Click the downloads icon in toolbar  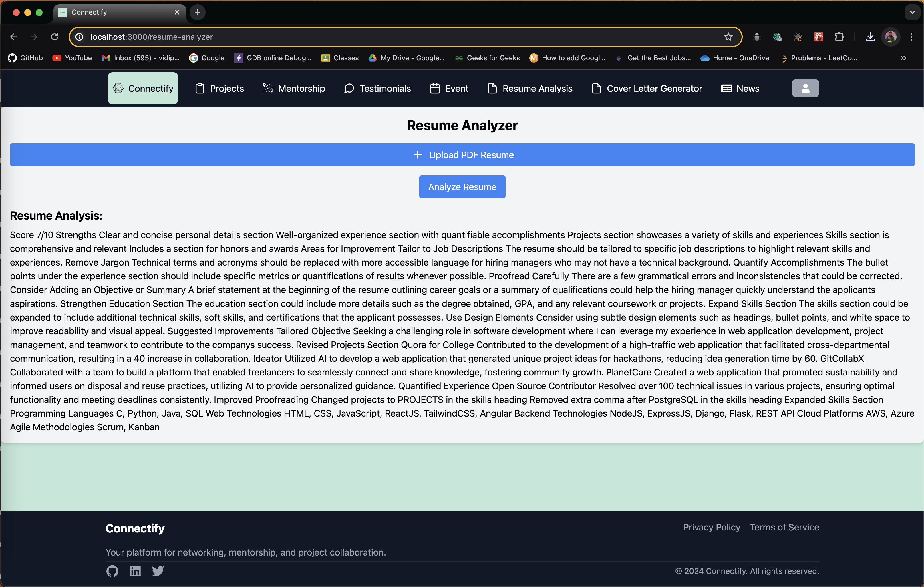tap(870, 37)
